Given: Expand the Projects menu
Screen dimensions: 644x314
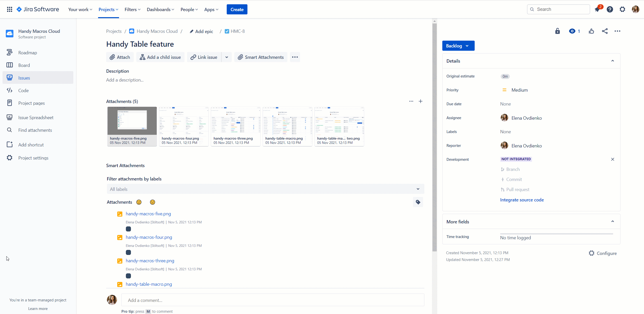Looking at the screenshot, I should coord(108,9).
